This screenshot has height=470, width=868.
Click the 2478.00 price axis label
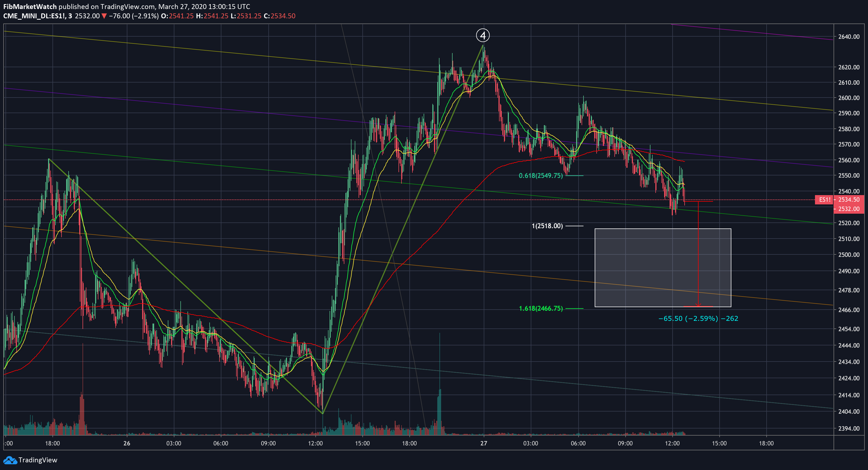coord(849,290)
